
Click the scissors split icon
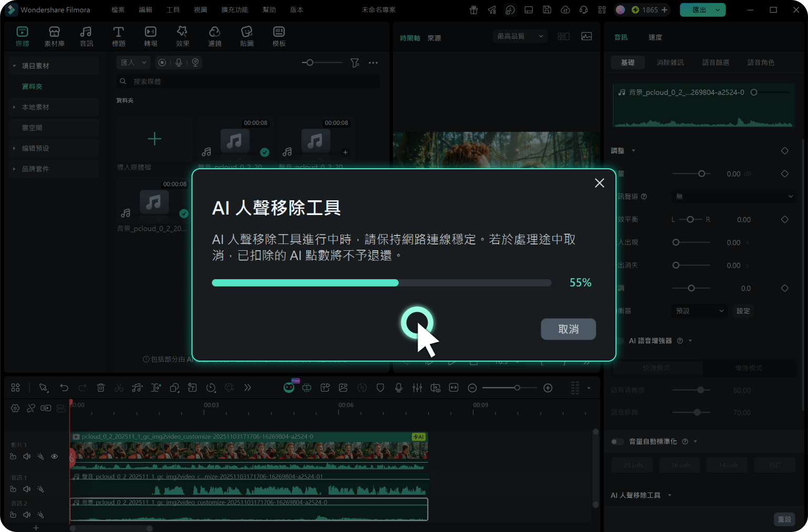click(119, 388)
